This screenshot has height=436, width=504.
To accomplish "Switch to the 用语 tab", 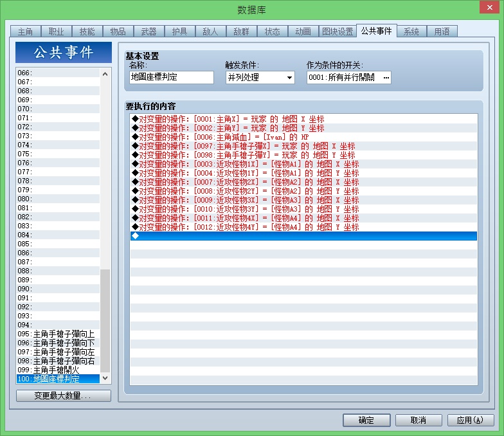I will [442, 32].
